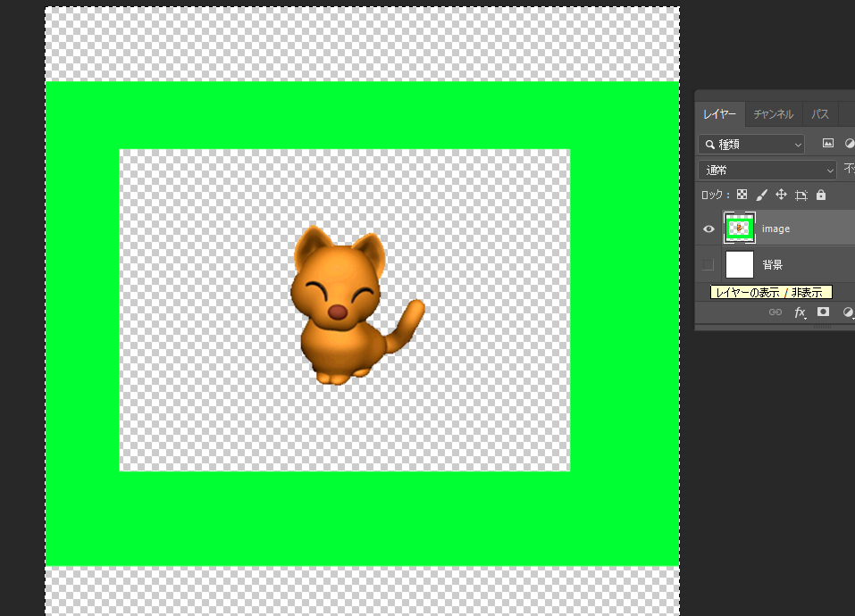
Task: Select the image layer thumbnail
Action: (740, 229)
